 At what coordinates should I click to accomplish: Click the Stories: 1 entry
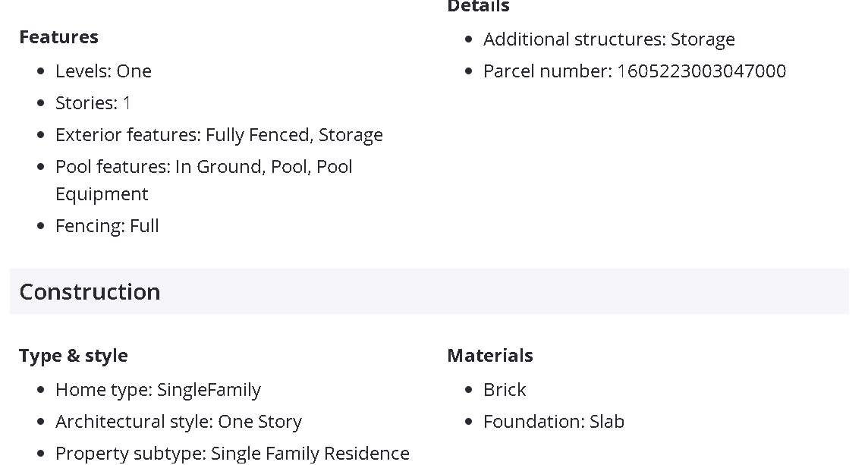click(x=93, y=103)
